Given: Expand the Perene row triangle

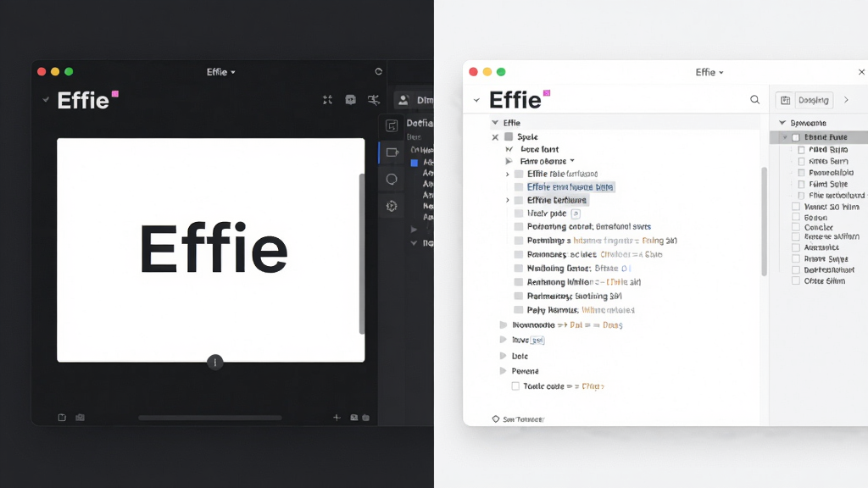Looking at the screenshot, I should [x=504, y=371].
